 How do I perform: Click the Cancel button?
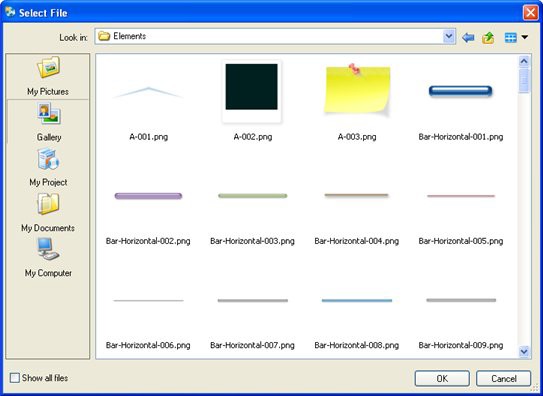point(504,378)
